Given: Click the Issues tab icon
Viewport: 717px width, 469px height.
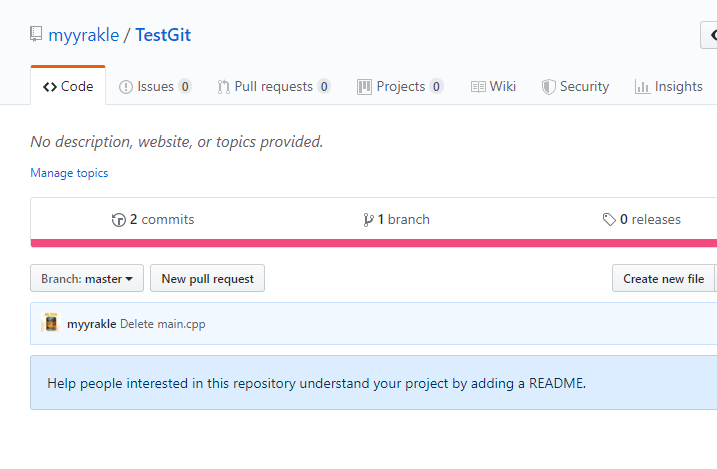Looking at the screenshot, I should 126,87.
